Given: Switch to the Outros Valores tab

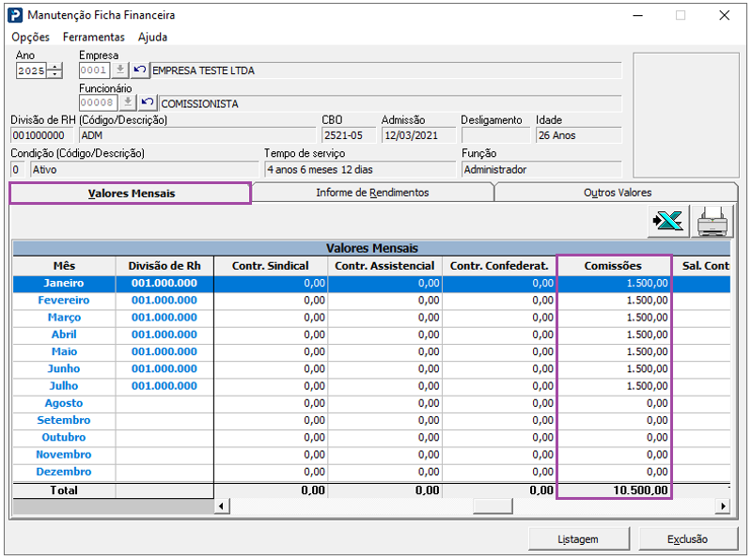Looking at the screenshot, I should tap(618, 193).
